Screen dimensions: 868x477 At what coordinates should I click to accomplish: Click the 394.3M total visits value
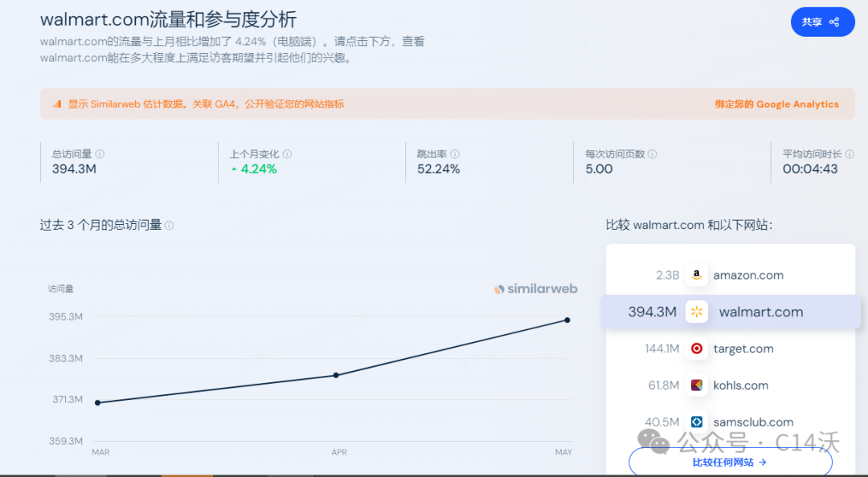(x=74, y=169)
